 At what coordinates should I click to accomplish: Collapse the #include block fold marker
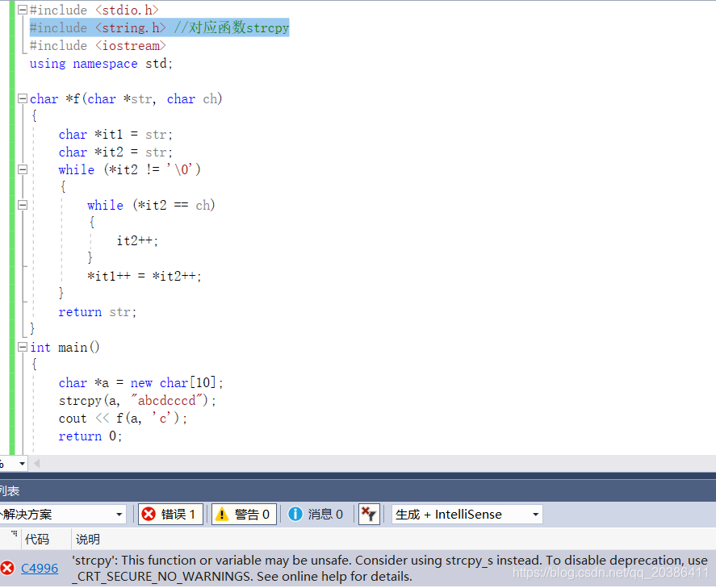tap(23, 10)
